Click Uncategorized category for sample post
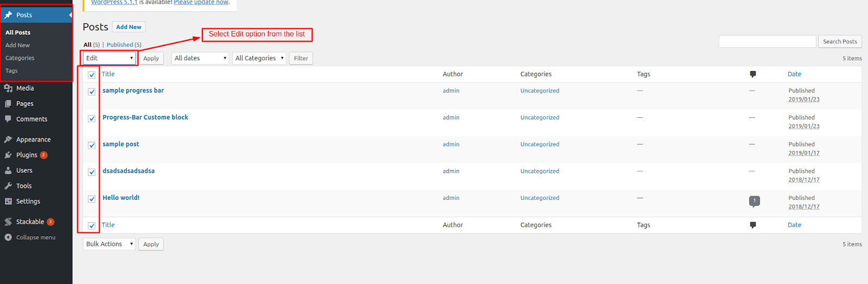 point(540,144)
